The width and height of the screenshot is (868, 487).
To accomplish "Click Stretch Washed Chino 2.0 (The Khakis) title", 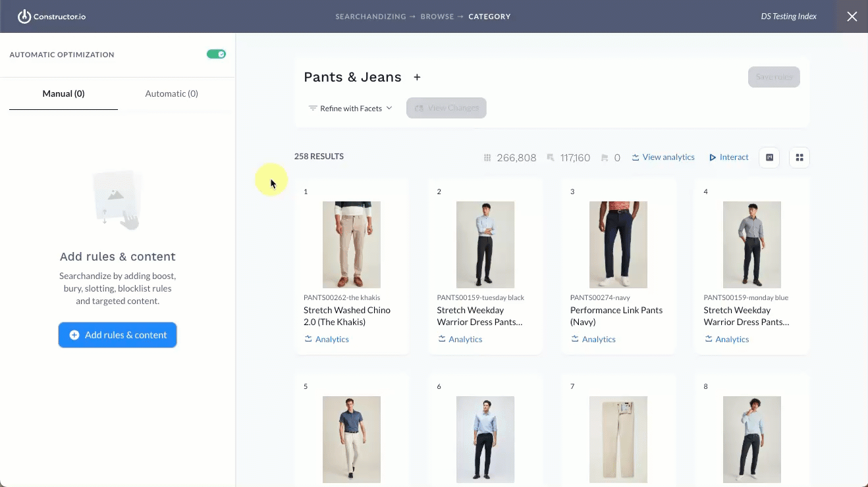I will pos(347,316).
